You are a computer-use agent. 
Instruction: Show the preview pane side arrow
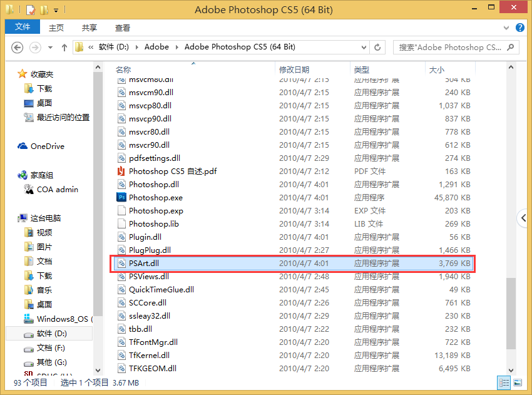[x=523, y=217]
